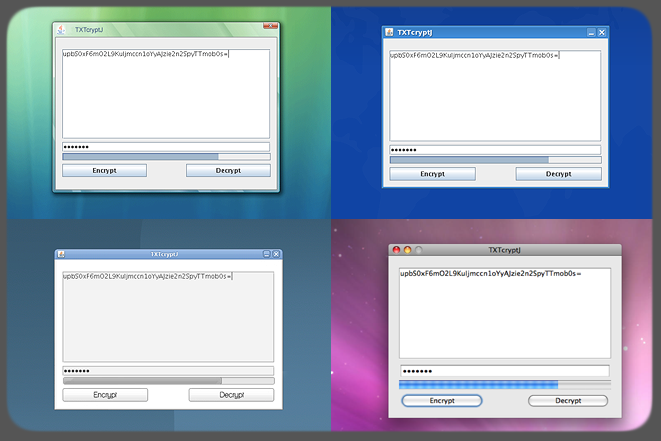Image resolution: width=661 pixels, height=441 pixels.
Task: Close the Linux-style TXTcryptJ window
Action: point(277,254)
